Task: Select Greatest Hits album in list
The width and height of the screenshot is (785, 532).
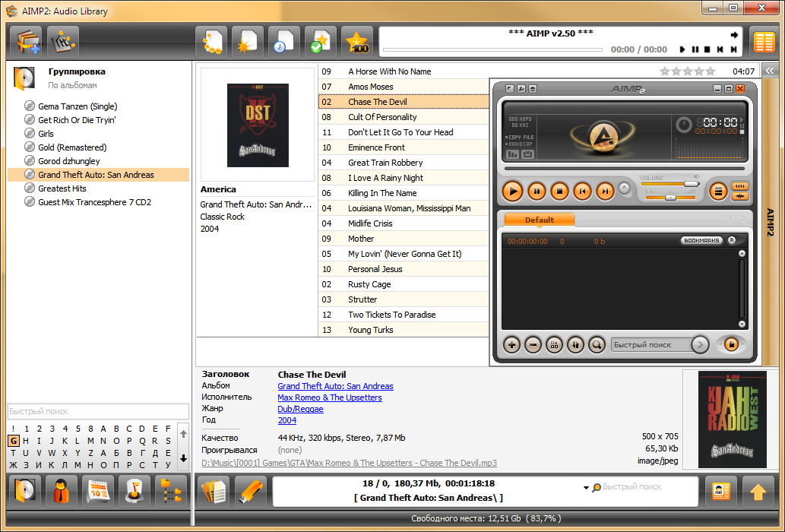Action: click(x=62, y=188)
